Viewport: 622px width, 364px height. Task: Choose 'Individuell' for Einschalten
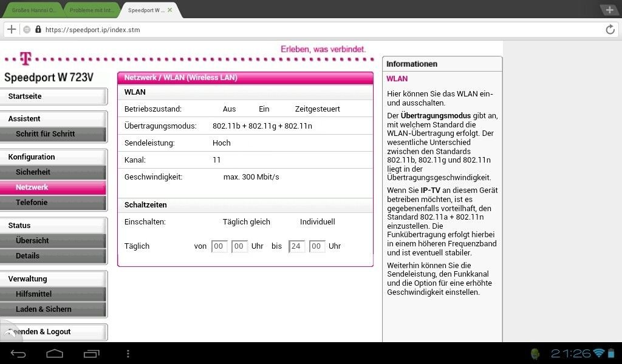tap(317, 222)
